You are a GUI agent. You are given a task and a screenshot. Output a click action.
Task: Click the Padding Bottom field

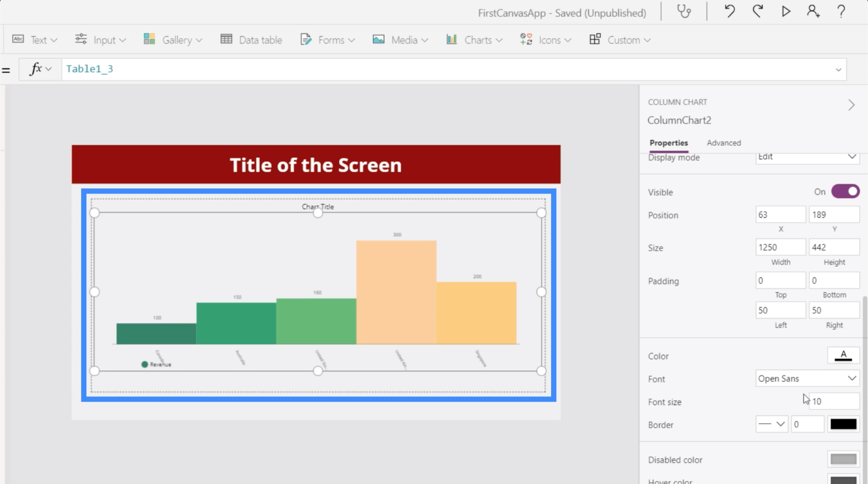point(834,280)
